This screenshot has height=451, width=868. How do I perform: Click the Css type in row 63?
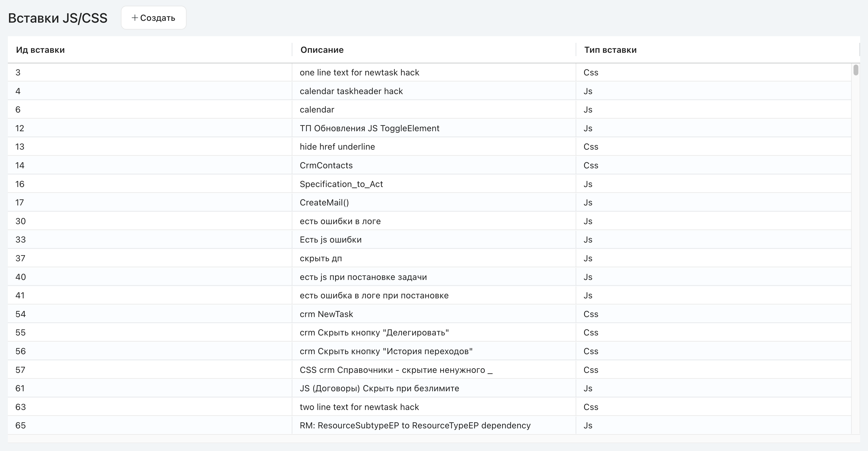[x=591, y=407]
